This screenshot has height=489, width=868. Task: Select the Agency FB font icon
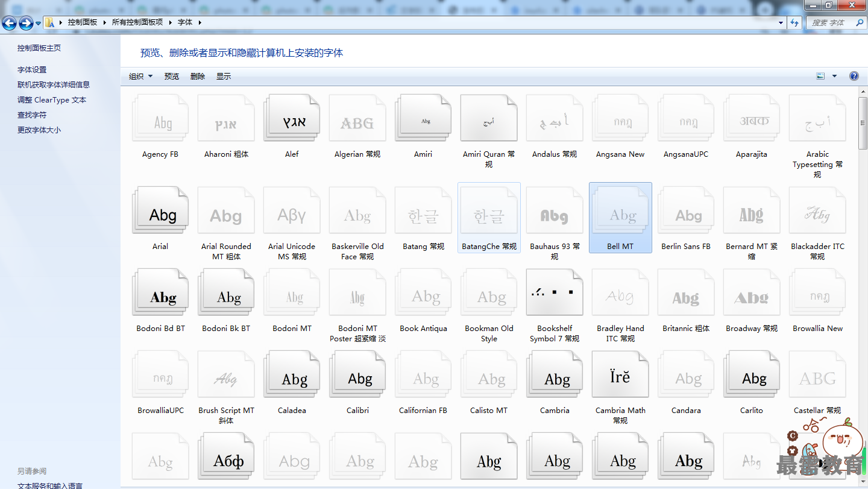160,118
